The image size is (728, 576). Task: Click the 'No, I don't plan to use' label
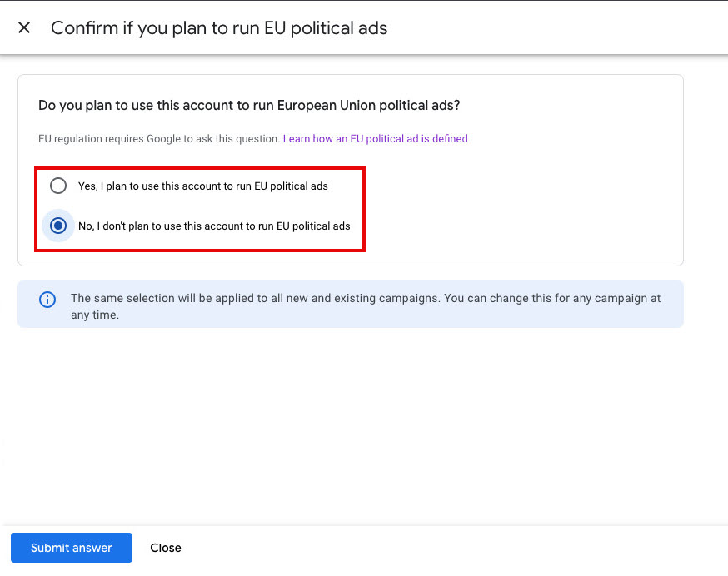[x=214, y=226]
